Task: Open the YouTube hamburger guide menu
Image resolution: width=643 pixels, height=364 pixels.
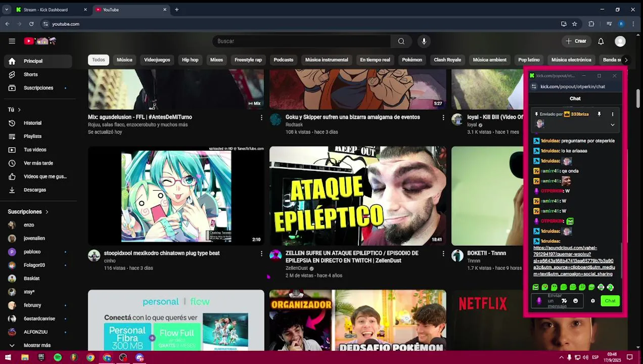Action: point(12,41)
